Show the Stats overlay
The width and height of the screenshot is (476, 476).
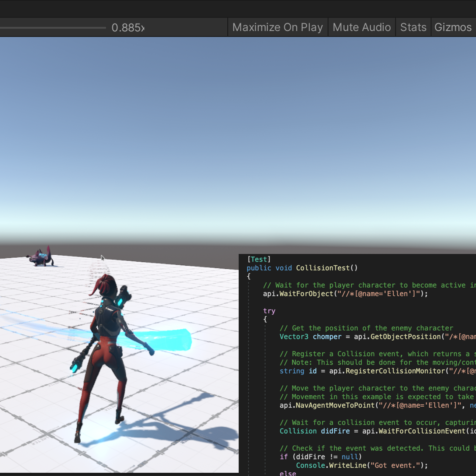(413, 27)
